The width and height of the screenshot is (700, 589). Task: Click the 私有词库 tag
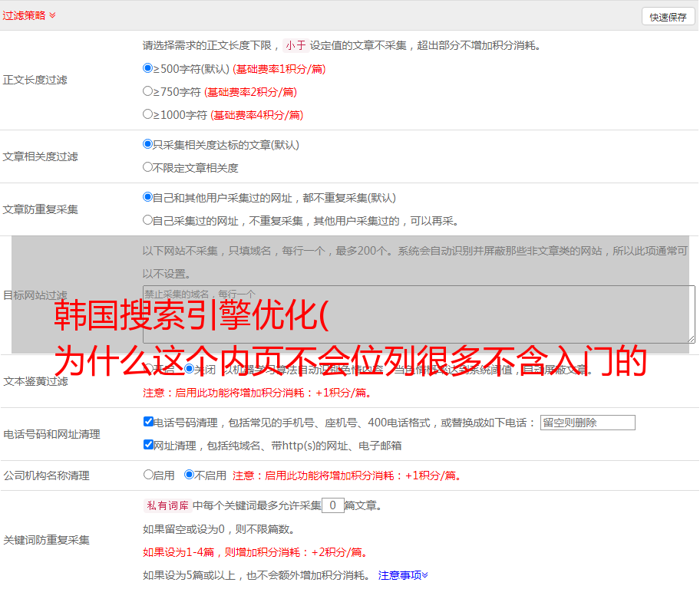(x=168, y=505)
